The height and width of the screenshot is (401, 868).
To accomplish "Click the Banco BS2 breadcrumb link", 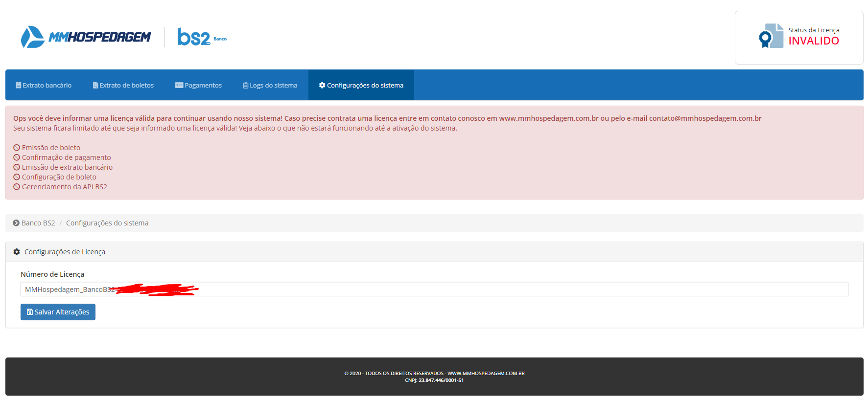I will pyautogui.click(x=38, y=223).
